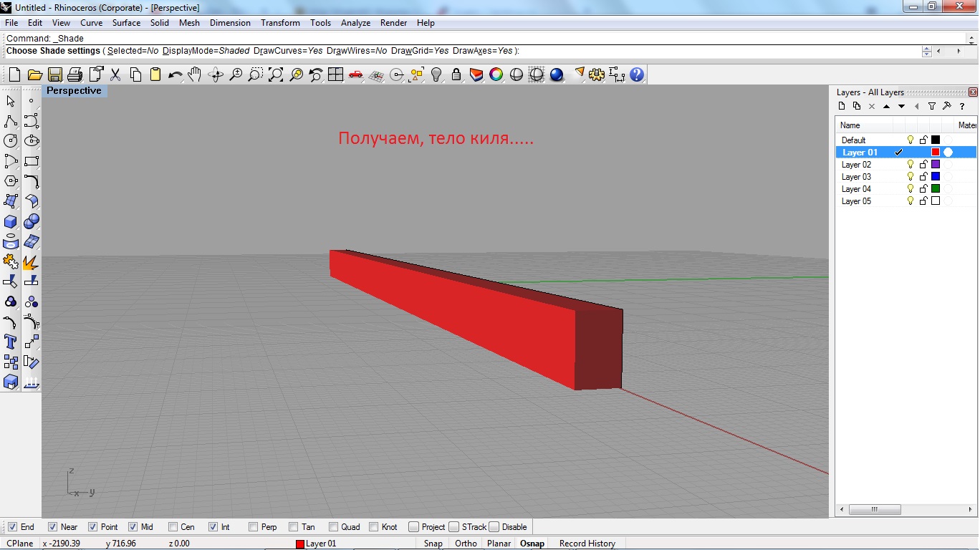Open the File menu
The height and width of the screenshot is (550, 980).
[11, 23]
